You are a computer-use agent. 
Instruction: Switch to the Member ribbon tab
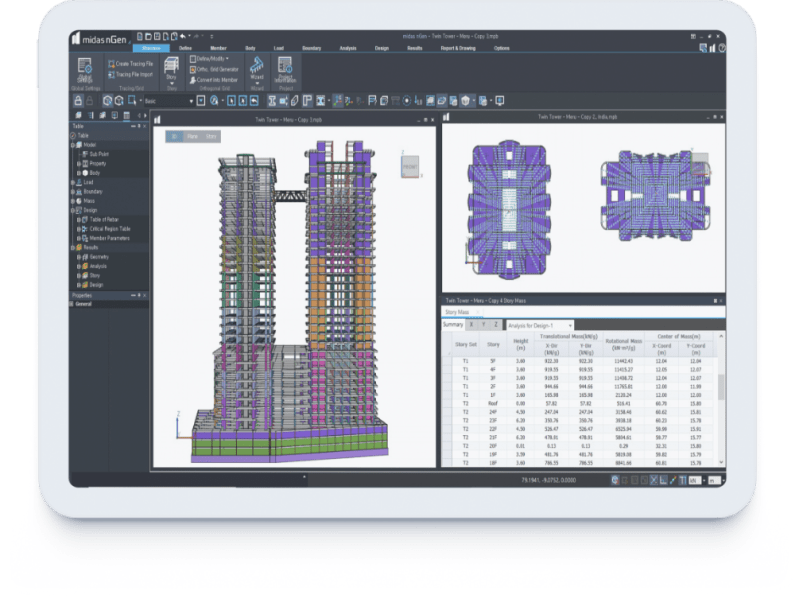point(219,48)
